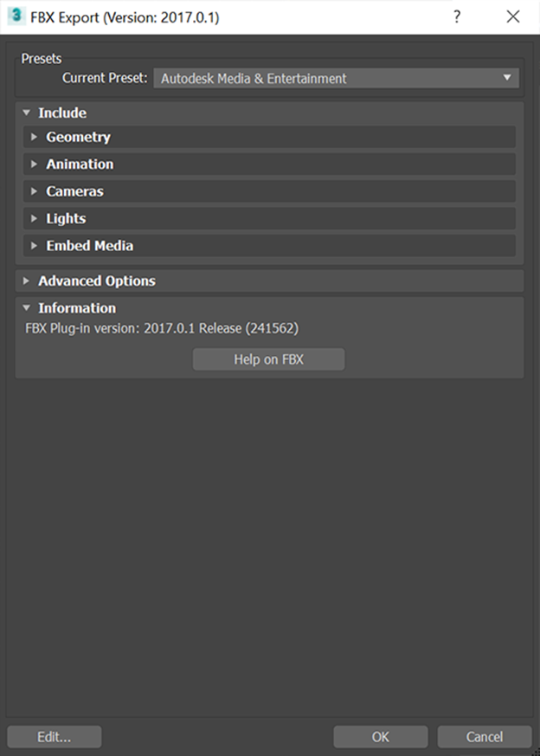This screenshot has height=756, width=540.
Task: Expand the Animation rollout arrow
Action: (x=34, y=164)
